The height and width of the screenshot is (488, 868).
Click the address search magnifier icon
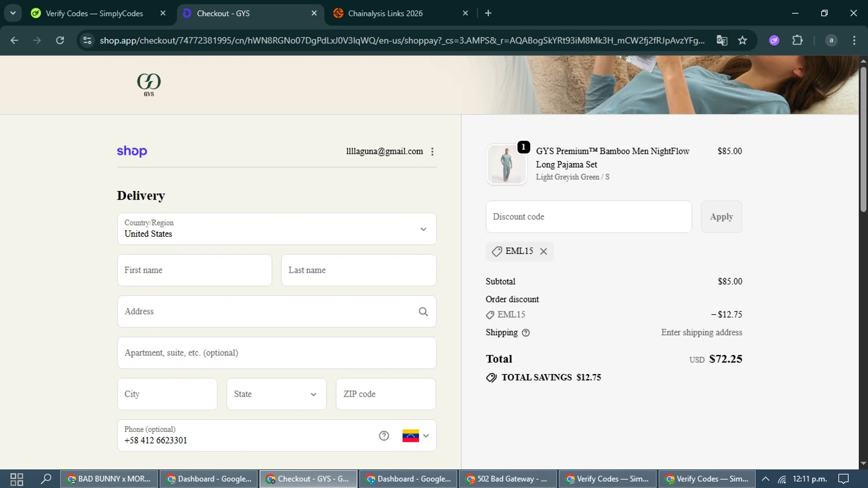423,311
